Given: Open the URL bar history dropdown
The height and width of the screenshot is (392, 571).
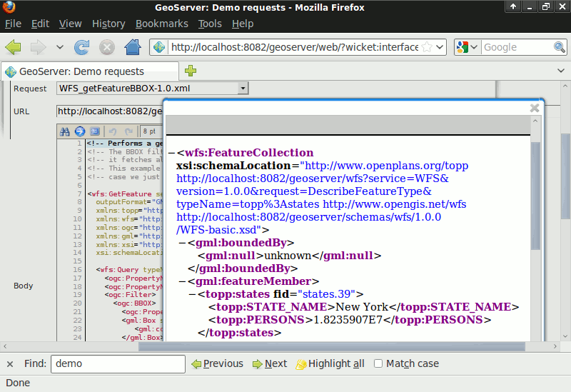Looking at the screenshot, I should (x=440, y=47).
